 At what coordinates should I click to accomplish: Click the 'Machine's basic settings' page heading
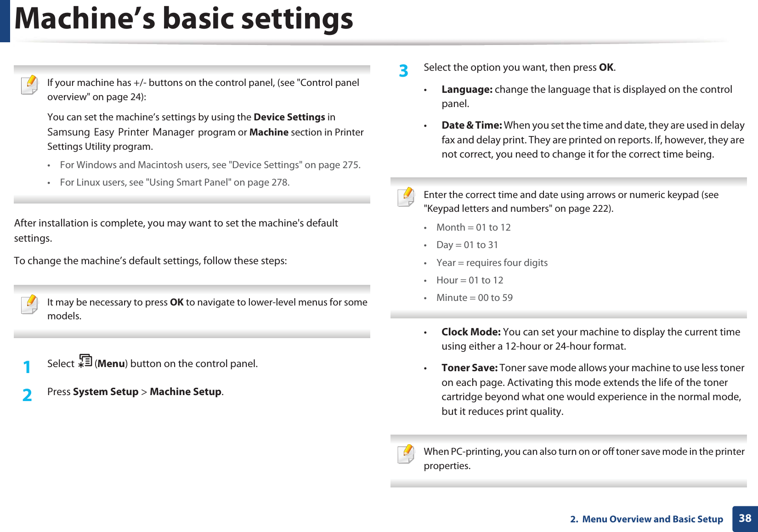tap(184, 19)
